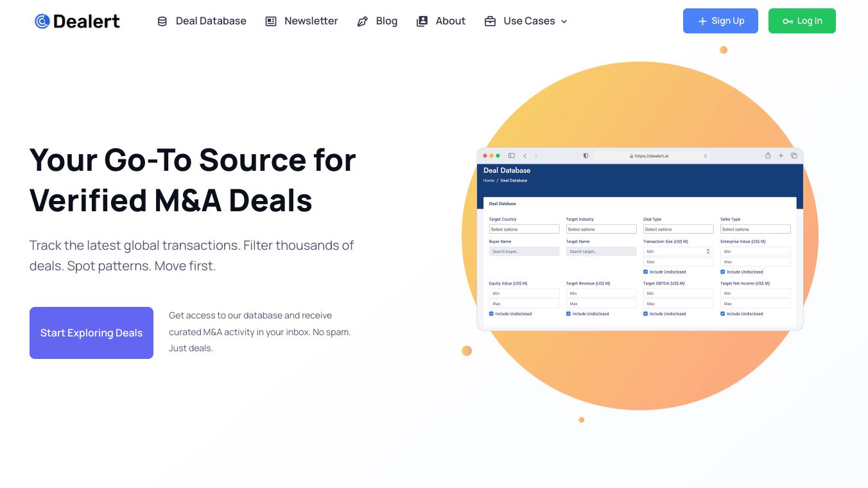868x488 pixels.
Task: Click the Dealert logo icon
Action: click(42, 21)
